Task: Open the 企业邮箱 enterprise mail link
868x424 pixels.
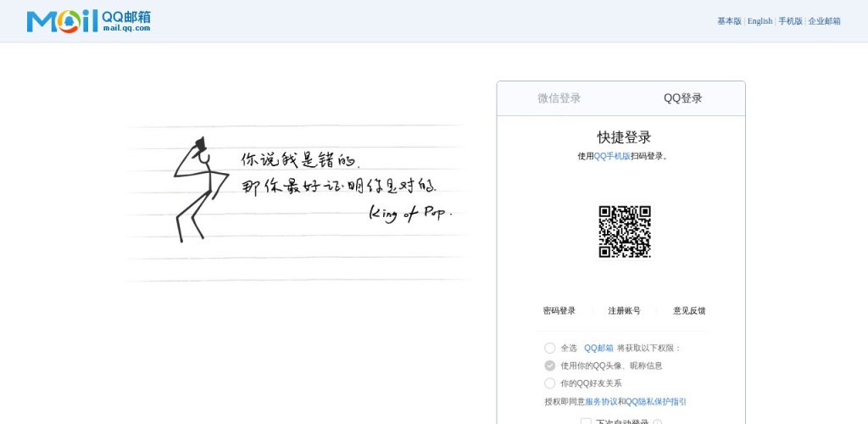Action: coord(824,21)
